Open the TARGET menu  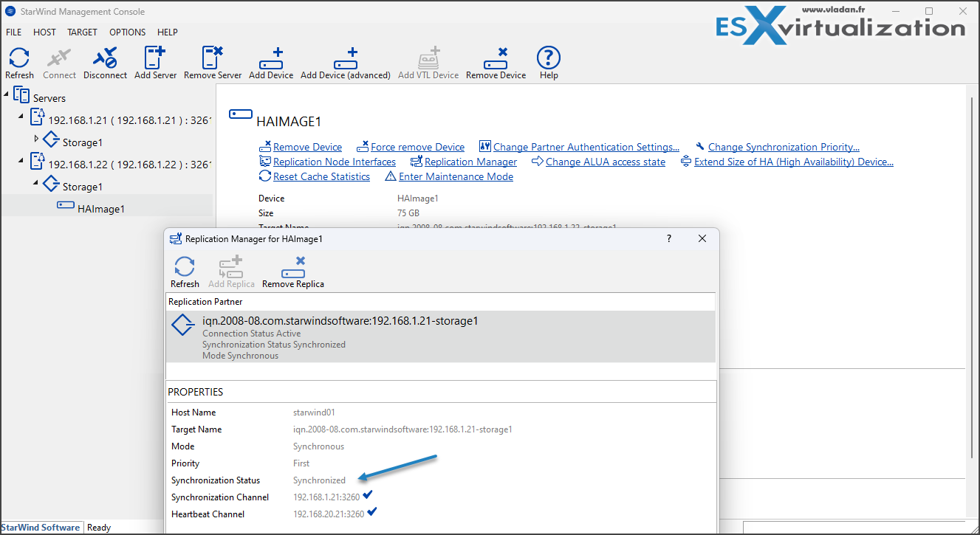tap(82, 32)
